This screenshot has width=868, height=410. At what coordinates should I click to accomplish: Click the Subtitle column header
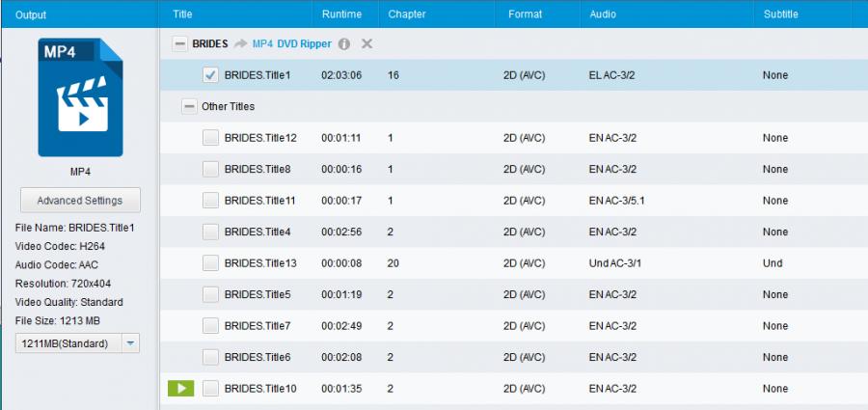(x=780, y=14)
